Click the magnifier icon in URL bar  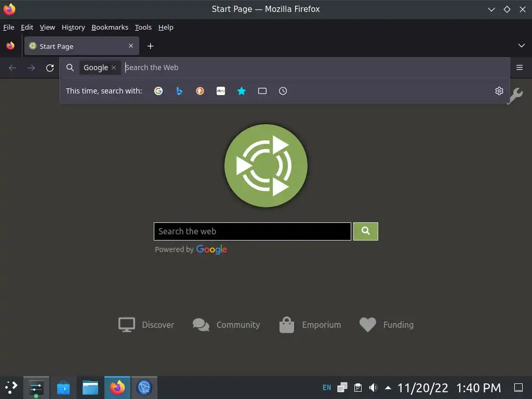click(70, 68)
